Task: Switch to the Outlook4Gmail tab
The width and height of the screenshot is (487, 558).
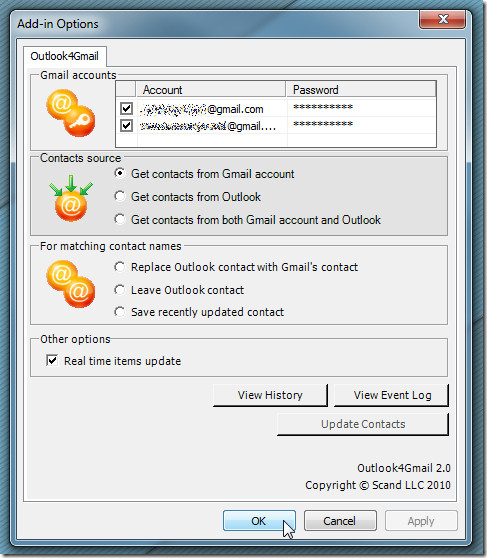Action: (64, 56)
